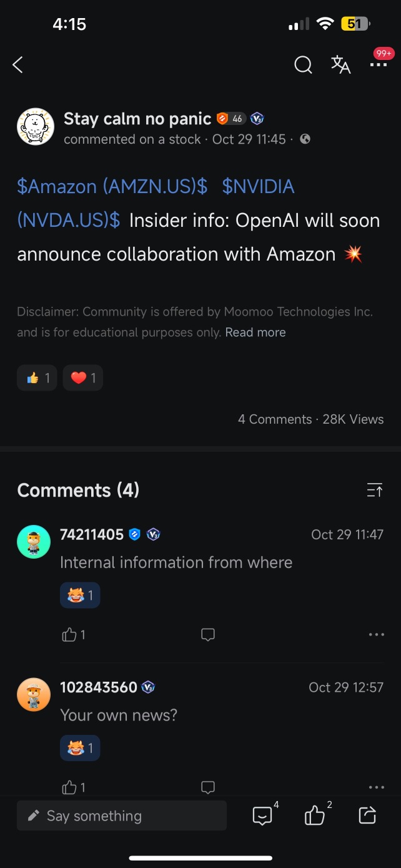Open the three-dot more menu at top
Screen dimensions: 401x868
(378, 64)
